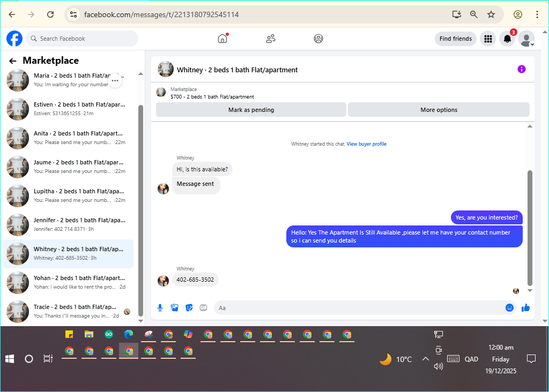Click the message input field
The width and height of the screenshot is (549, 392).
click(359, 308)
